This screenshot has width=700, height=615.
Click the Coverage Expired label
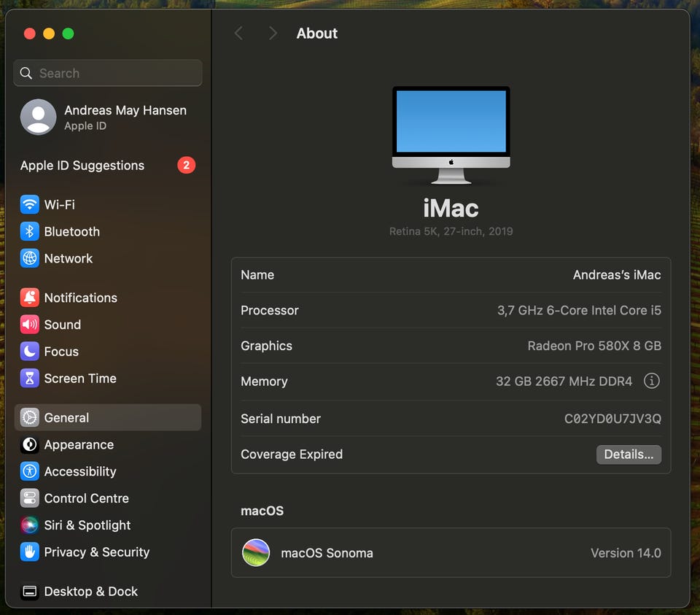292,455
